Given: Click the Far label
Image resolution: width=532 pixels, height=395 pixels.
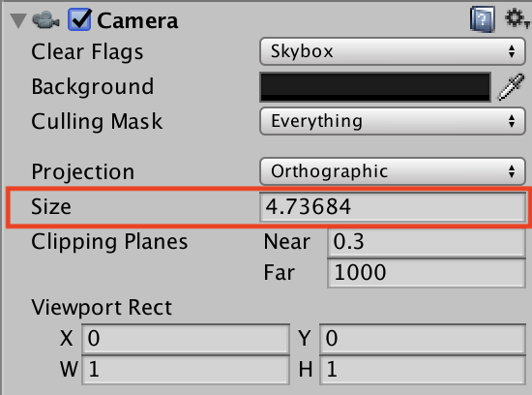Looking at the screenshot, I should (280, 273).
